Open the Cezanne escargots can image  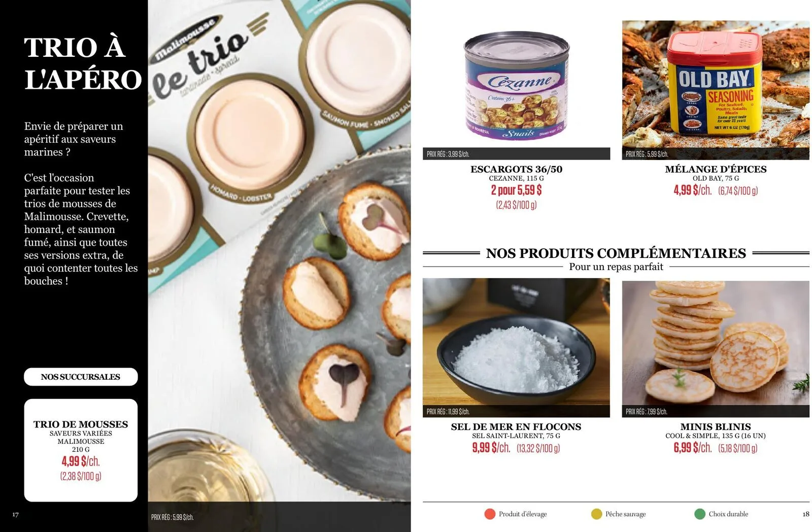(x=516, y=85)
